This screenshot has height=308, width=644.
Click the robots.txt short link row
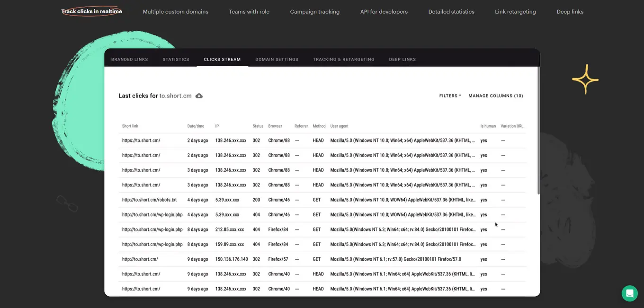(x=149, y=200)
